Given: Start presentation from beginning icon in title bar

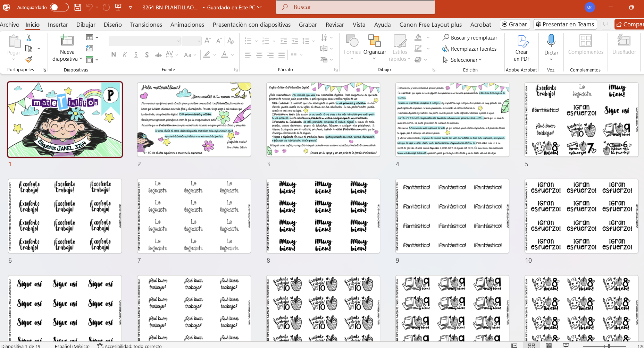Looking at the screenshot, I should [x=118, y=7].
